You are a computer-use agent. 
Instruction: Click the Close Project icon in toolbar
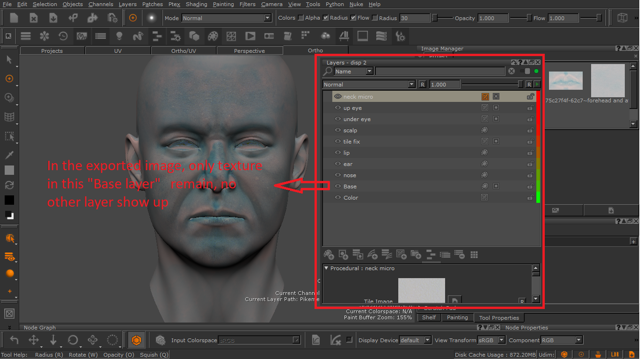tap(33, 18)
